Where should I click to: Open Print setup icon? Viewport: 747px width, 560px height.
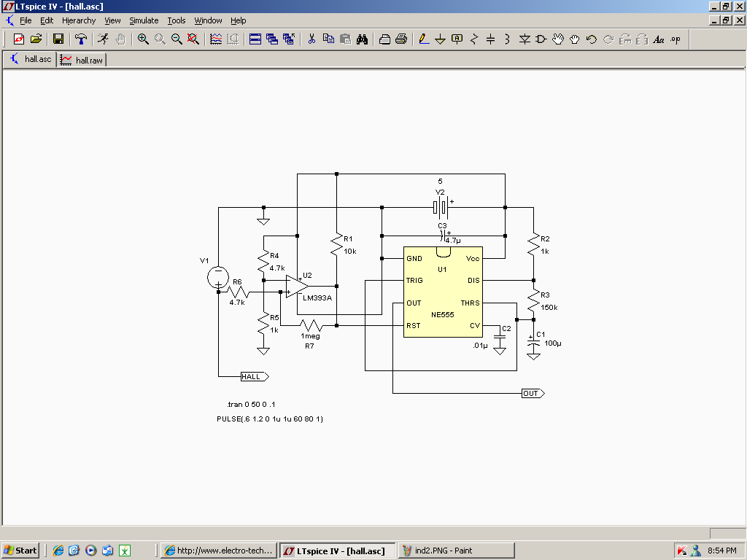click(x=384, y=39)
